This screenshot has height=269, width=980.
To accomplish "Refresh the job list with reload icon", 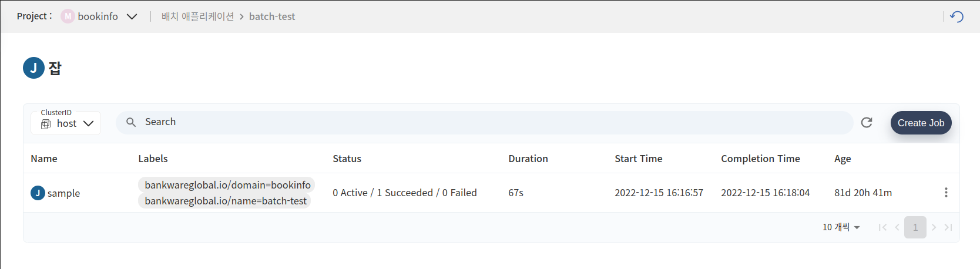I will [867, 122].
